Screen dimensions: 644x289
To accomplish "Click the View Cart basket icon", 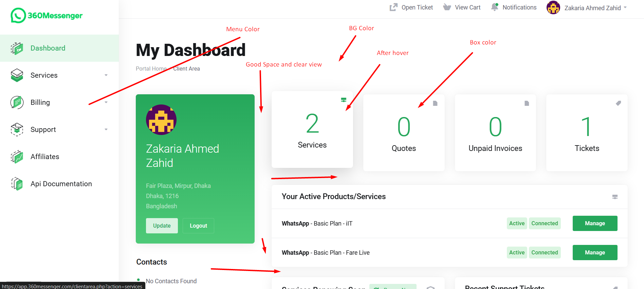I will click(x=447, y=7).
